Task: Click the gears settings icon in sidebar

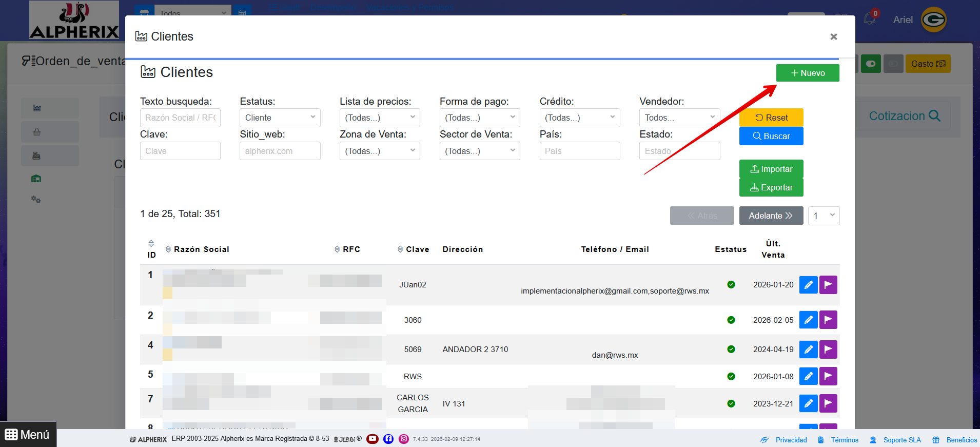Action: (36, 199)
